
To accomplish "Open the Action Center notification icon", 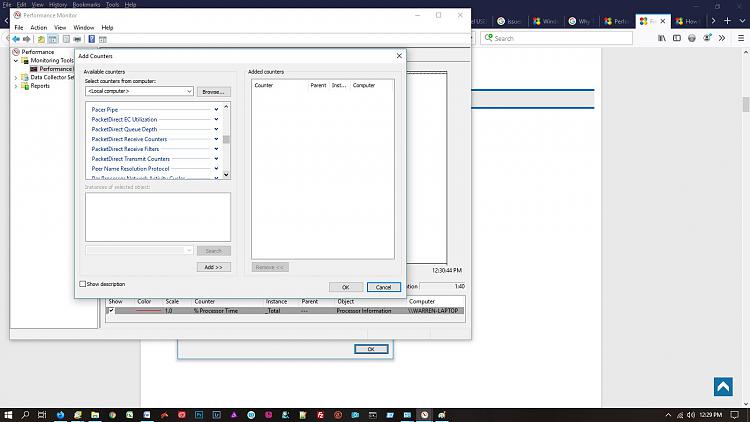I will point(735,415).
